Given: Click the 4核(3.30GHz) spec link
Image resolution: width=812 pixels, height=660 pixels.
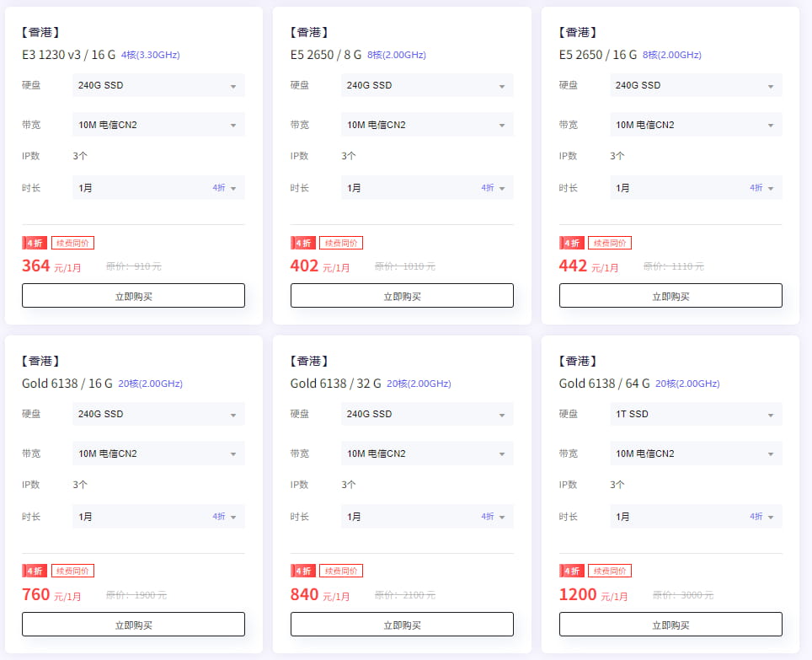Looking at the screenshot, I should click(150, 55).
